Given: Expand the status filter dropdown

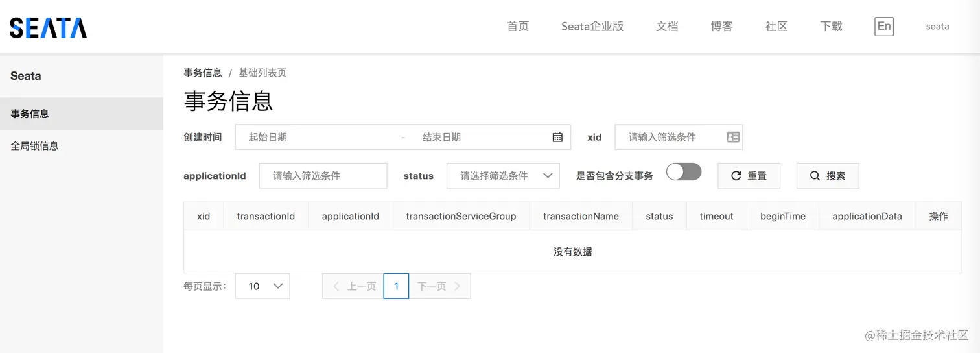Looking at the screenshot, I should click(503, 176).
